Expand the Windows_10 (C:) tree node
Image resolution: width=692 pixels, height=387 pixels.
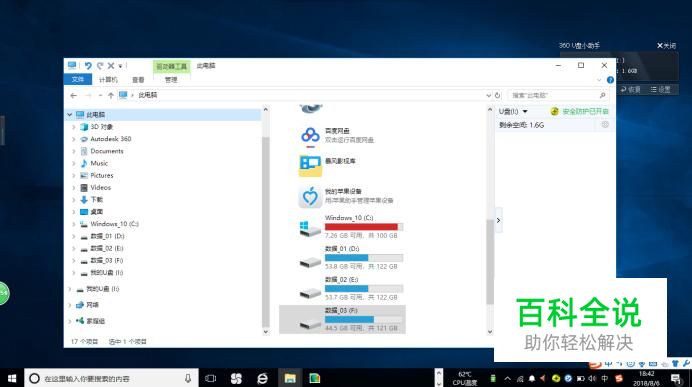pyautogui.click(x=74, y=224)
